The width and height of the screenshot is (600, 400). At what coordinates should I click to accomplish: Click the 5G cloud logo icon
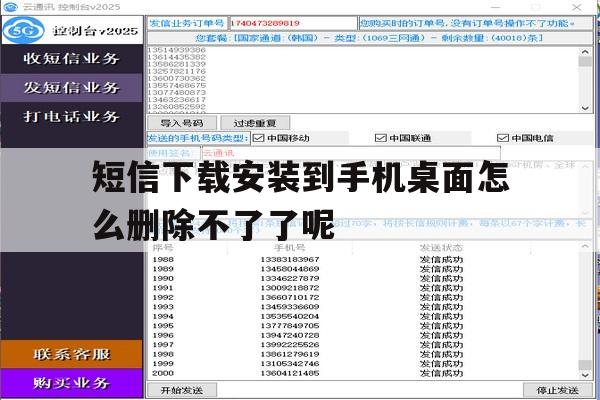click(x=24, y=30)
